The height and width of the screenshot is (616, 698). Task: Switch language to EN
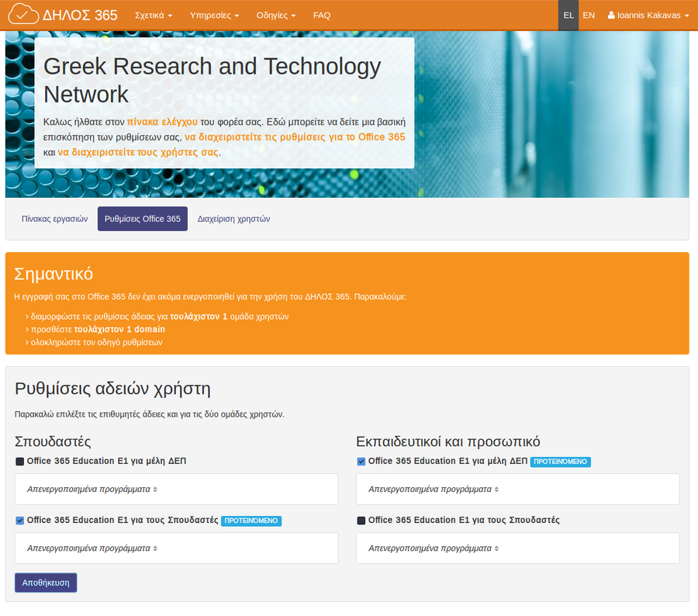(589, 16)
